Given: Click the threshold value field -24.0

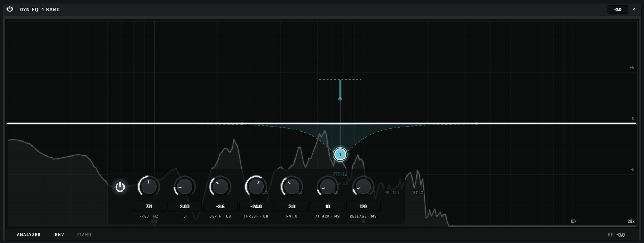Looking at the screenshot, I should [x=256, y=207].
